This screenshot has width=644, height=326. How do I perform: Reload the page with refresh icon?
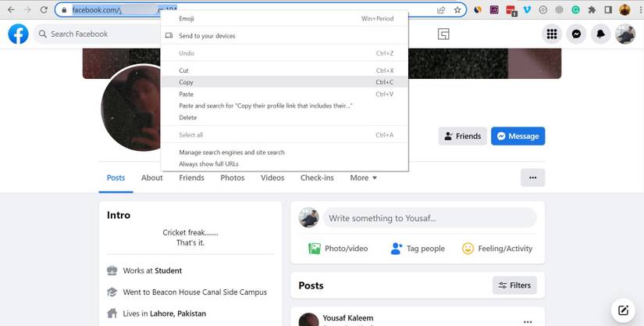[x=44, y=10]
